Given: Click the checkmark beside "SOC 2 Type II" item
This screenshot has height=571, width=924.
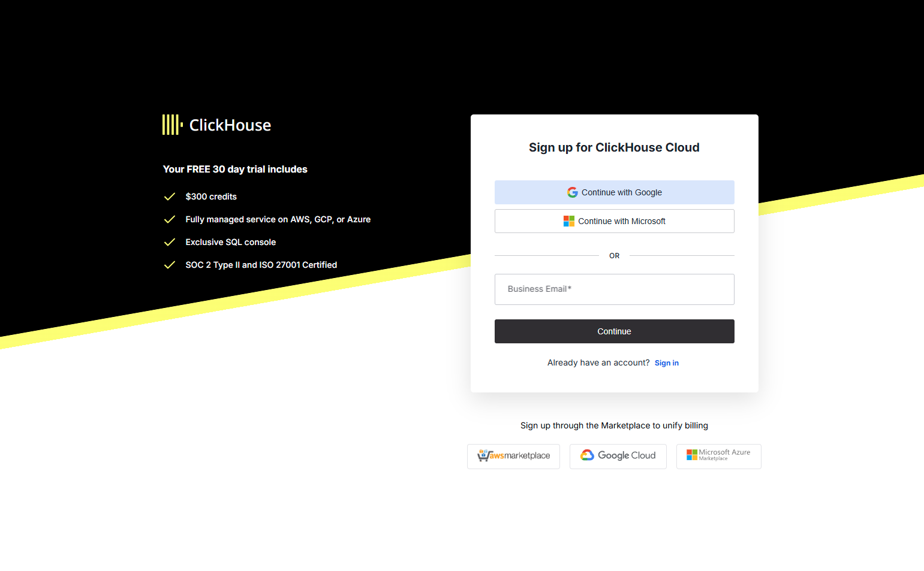Looking at the screenshot, I should (170, 265).
